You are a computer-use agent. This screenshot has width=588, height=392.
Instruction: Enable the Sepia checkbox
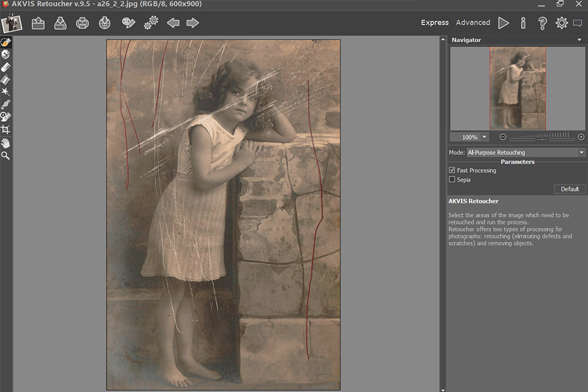point(452,179)
